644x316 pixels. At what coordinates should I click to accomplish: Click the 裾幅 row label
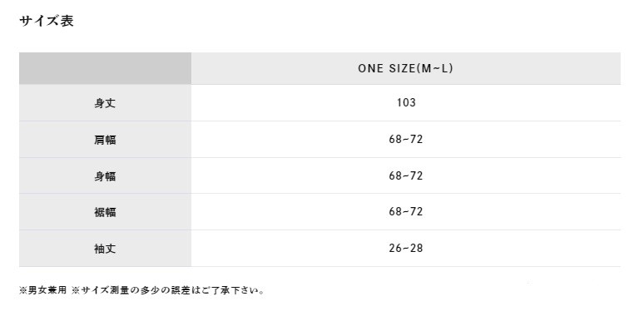coord(105,212)
